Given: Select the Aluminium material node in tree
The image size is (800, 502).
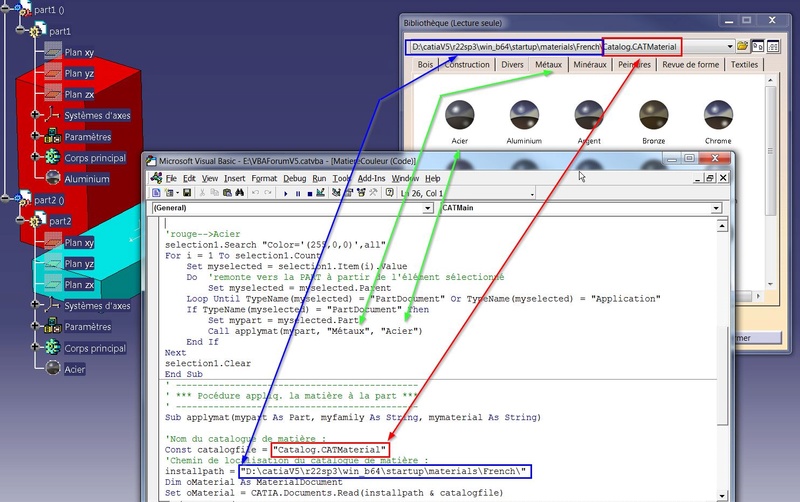Looking at the screenshot, I should pos(86,179).
